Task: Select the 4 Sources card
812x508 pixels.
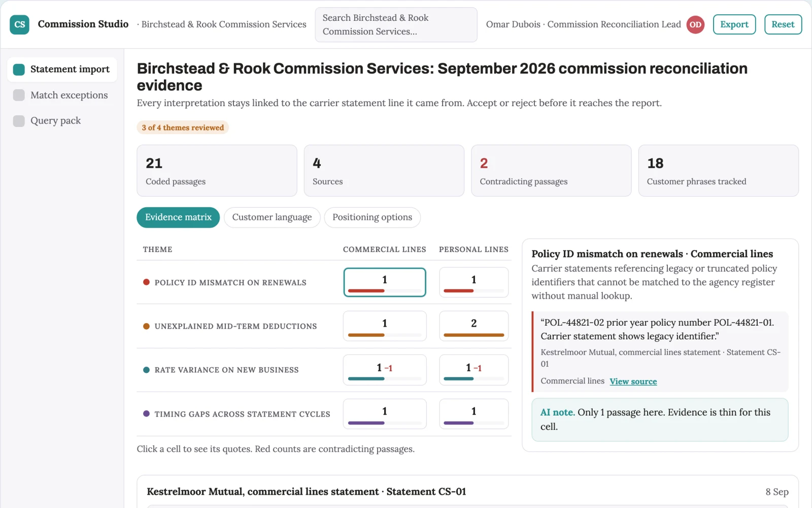Action: click(x=384, y=171)
